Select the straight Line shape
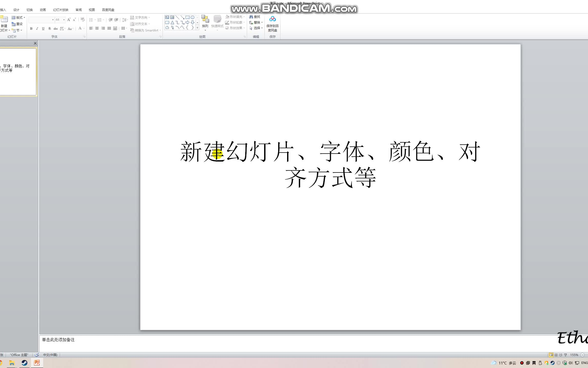The width and height of the screenshot is (588, 368). point(177,17)
